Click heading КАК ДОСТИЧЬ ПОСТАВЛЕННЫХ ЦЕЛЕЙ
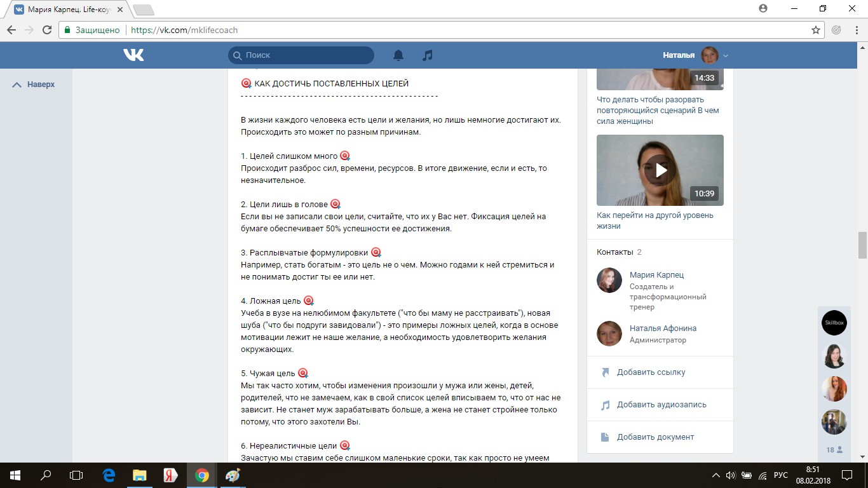The width and height of the screenshot is (868, 488). tap(331, 84)
